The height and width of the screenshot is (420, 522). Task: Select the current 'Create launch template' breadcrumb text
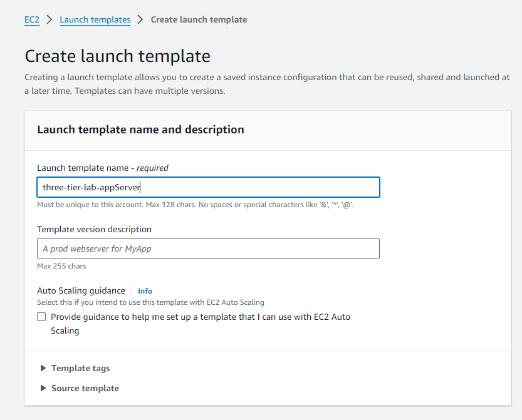(199, 19)
